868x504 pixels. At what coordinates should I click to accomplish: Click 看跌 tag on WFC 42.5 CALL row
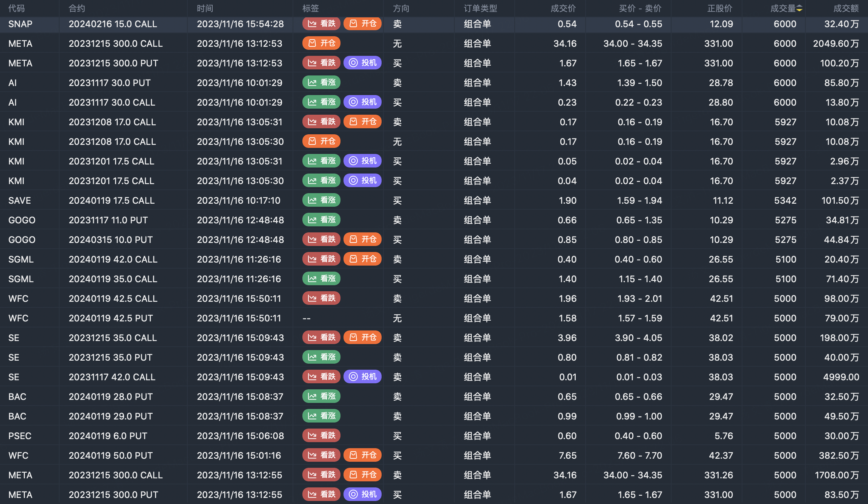[321, 298]
